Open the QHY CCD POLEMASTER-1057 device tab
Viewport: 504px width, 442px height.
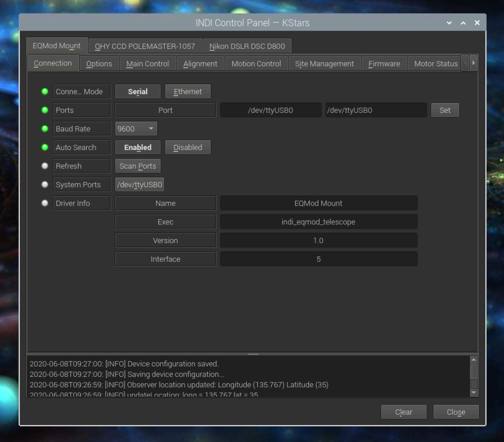coord(145,46)
